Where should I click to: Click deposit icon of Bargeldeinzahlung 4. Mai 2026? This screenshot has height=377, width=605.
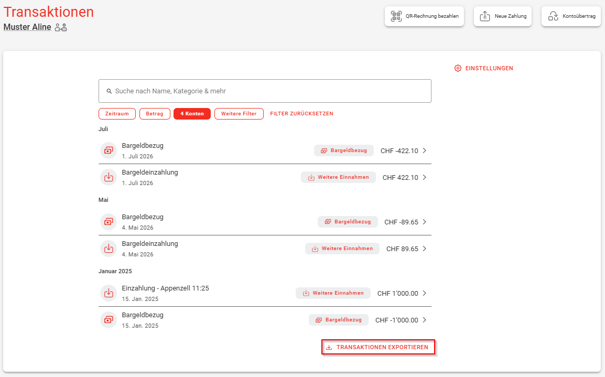(108, 249)
